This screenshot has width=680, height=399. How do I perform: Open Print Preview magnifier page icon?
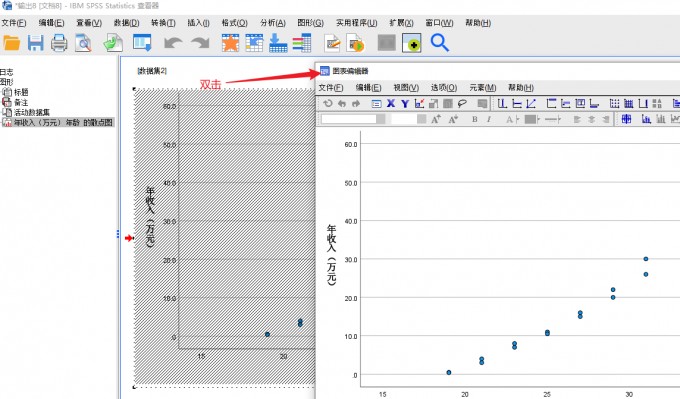pyautogui.click(x=83, y=43)
